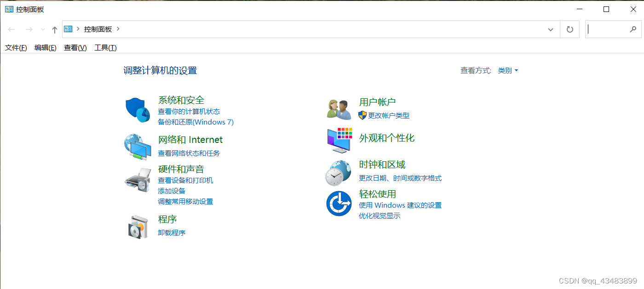The image size is (644, 289).
Task: Click the 卸载程序 link
Action: point(172,233)
